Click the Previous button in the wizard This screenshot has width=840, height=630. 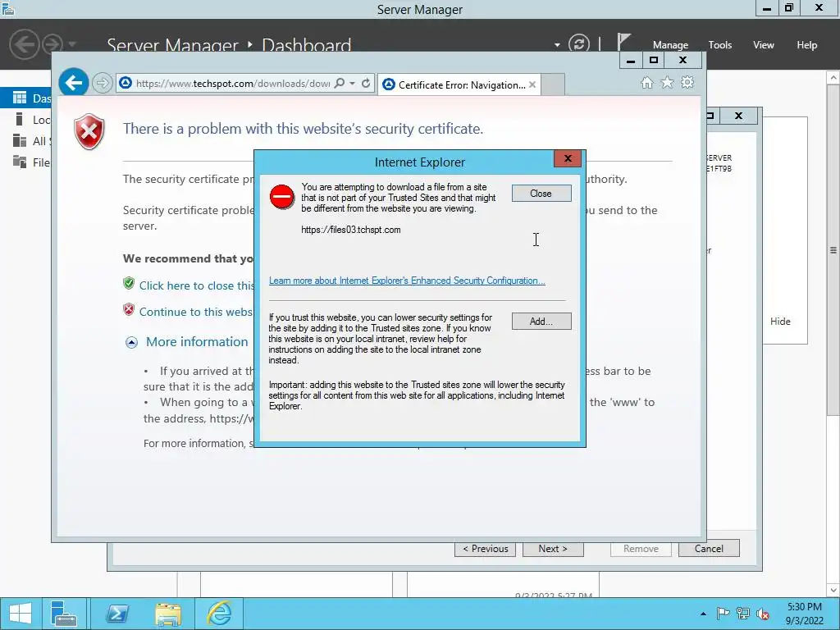pyautogui.click(x=486, y=549)
